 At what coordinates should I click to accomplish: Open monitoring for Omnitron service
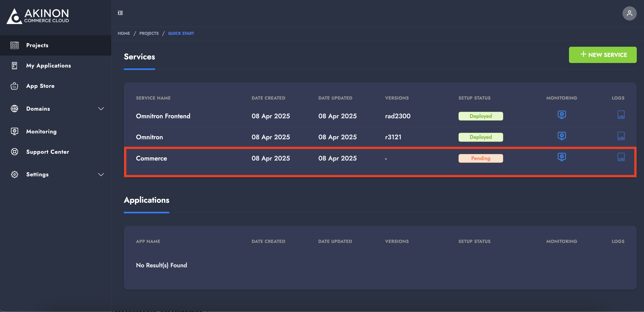[562, 136]
